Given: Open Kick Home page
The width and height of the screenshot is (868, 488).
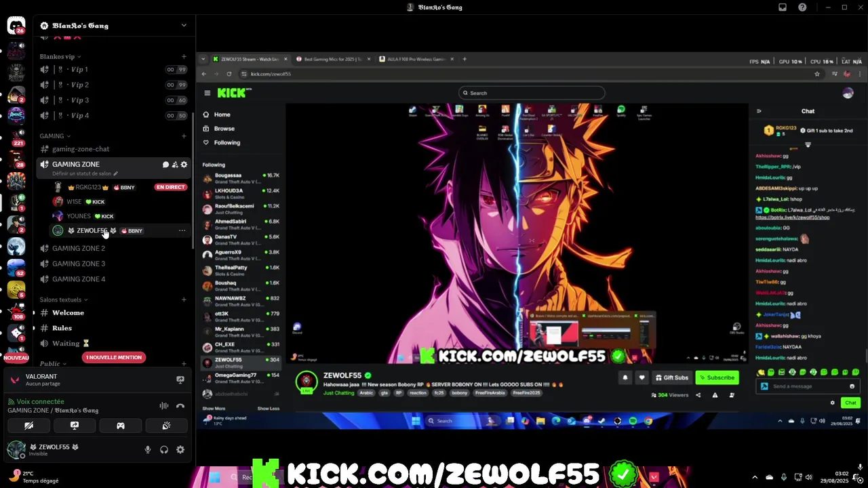Looking at the screenshot, I should click(x=217, y=115).
